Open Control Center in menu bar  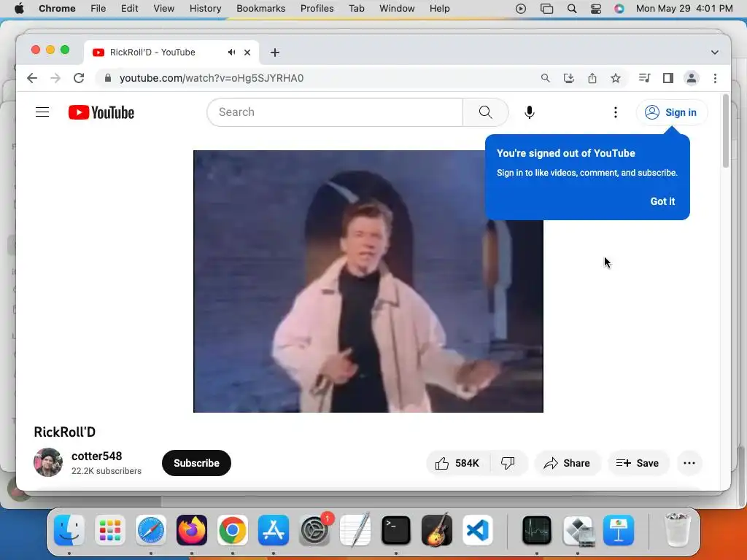point(595,9)
